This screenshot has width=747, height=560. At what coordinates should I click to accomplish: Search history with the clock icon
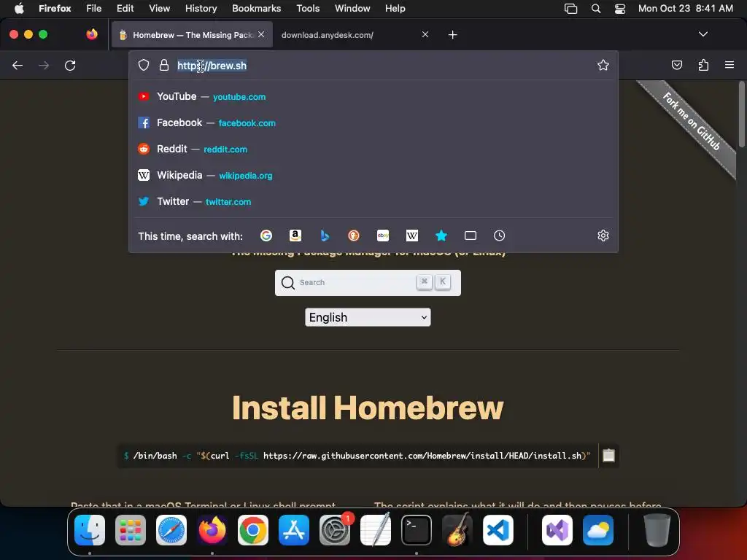point(499,236)
